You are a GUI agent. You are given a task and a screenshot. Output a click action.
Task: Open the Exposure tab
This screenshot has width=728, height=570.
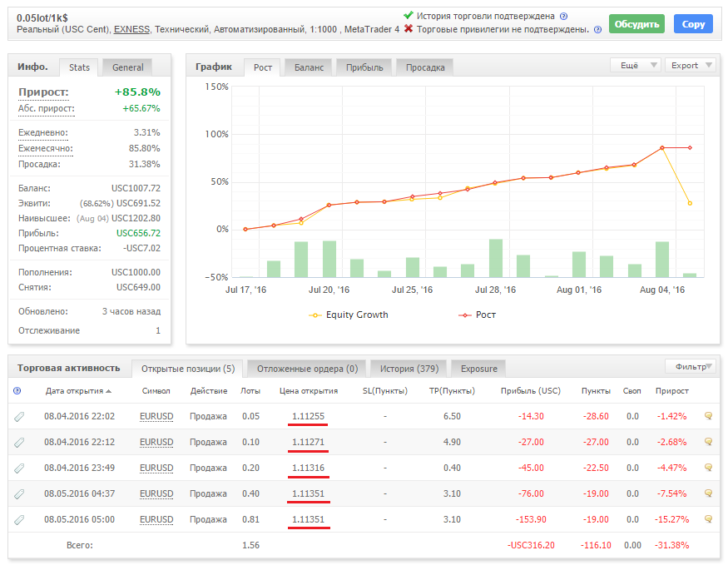tap(478, 369)
